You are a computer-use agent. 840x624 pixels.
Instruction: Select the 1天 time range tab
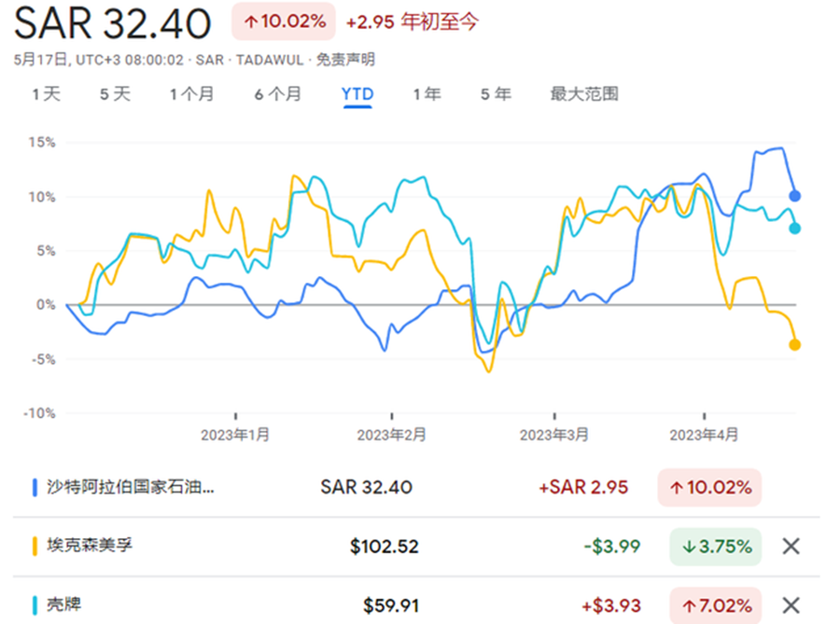pos(46,94)
